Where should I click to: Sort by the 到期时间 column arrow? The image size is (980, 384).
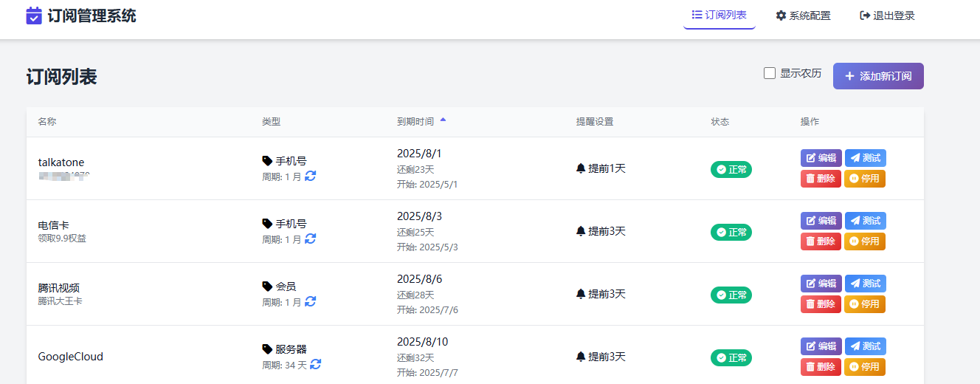coord(443,119)
